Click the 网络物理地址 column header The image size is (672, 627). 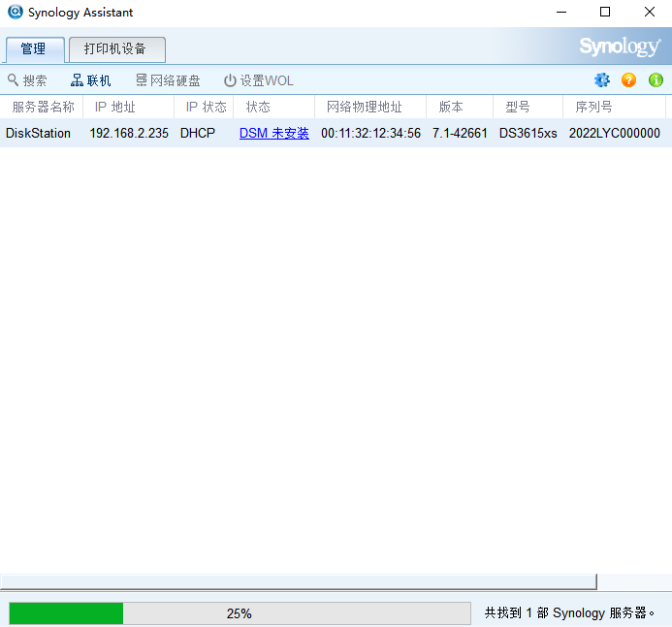coord(364,107)
